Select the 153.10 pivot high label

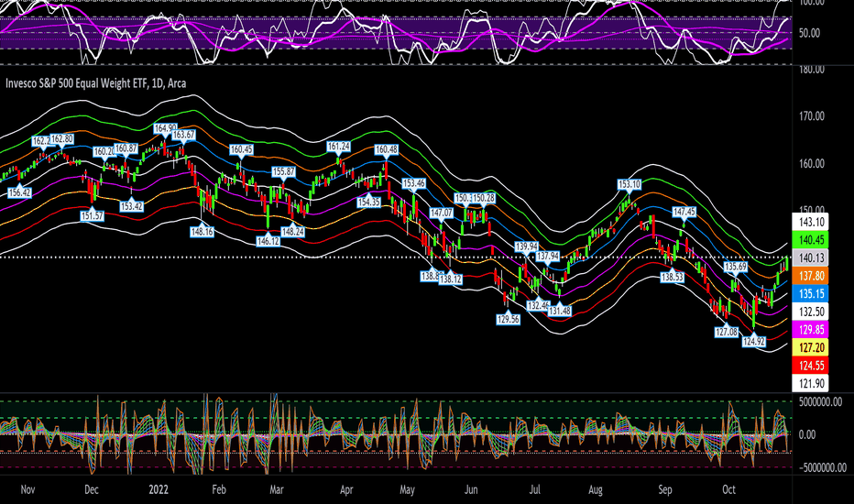[x=630, y=184]
